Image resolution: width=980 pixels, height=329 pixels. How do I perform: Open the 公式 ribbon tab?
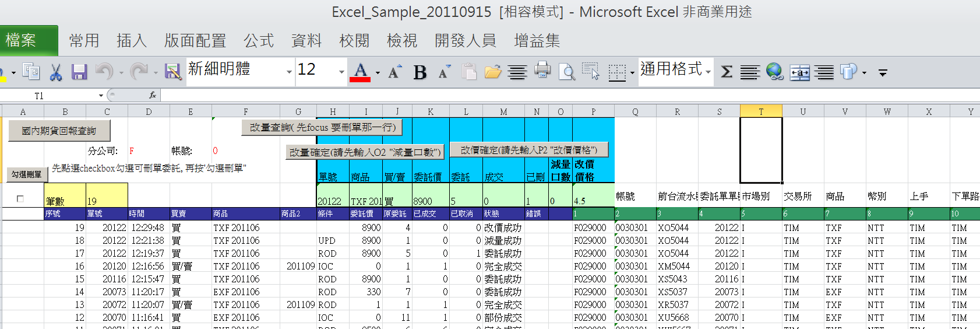point(259,40)
